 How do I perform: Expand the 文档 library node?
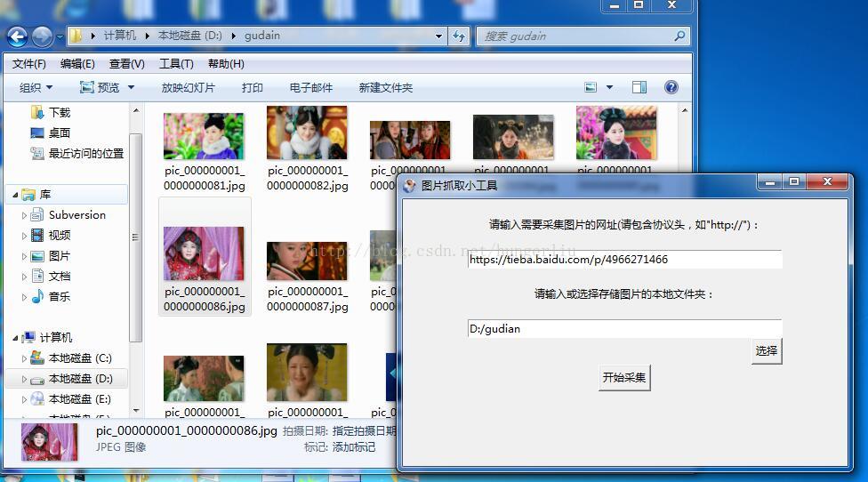tap(24, 277)
